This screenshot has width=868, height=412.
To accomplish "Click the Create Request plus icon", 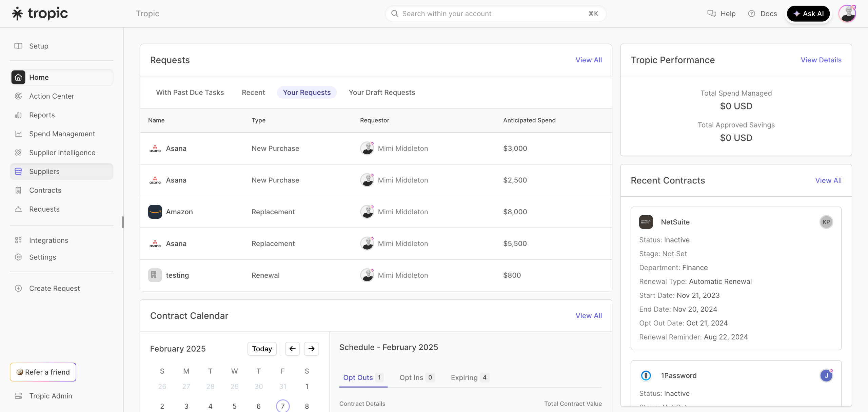I will coord(18,288).
